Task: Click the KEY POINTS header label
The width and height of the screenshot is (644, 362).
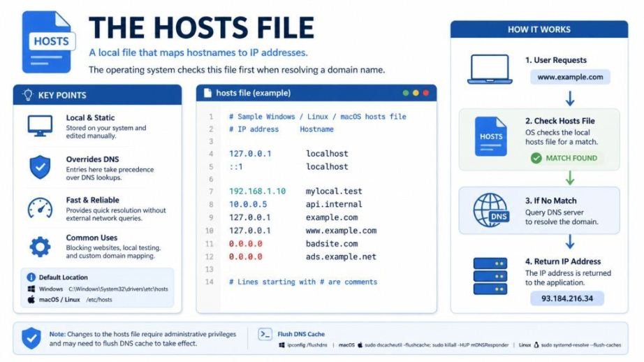Action: click(x=62, y=95)
